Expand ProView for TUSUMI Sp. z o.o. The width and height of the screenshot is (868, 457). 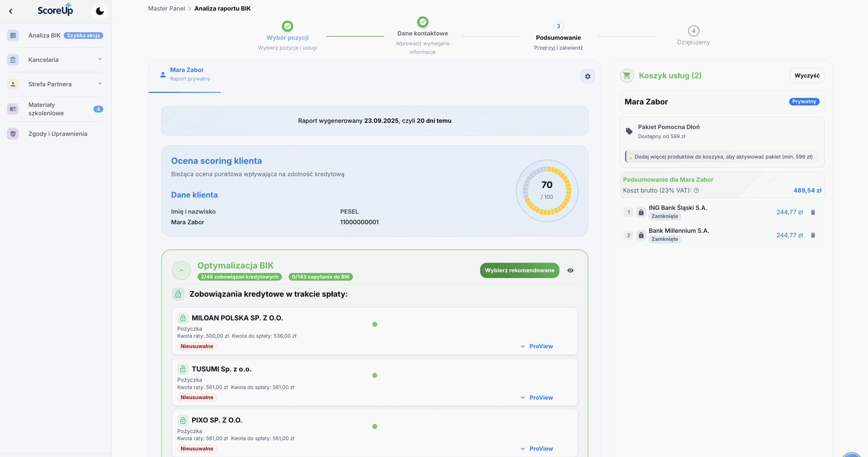pyautogui.click(x=537, y=397)
